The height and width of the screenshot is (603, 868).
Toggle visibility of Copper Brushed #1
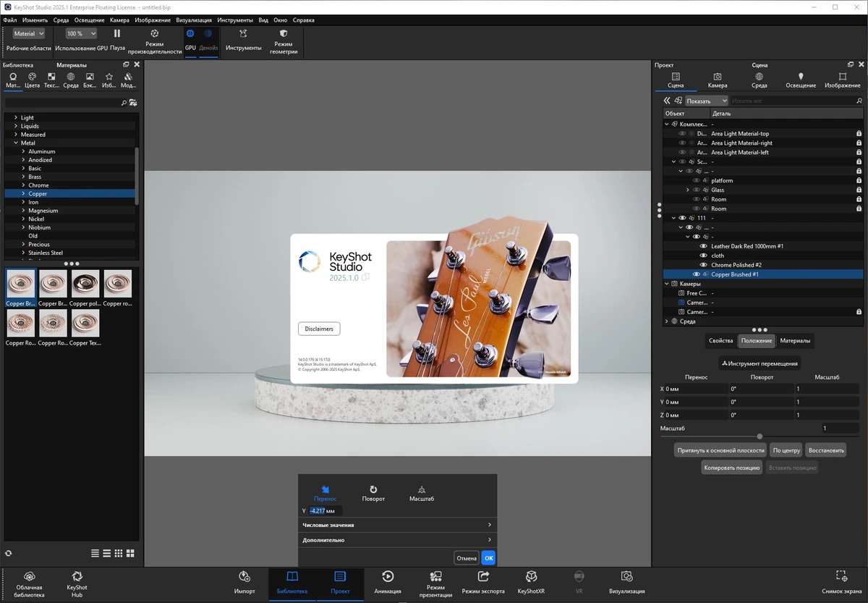pos(697,274)
